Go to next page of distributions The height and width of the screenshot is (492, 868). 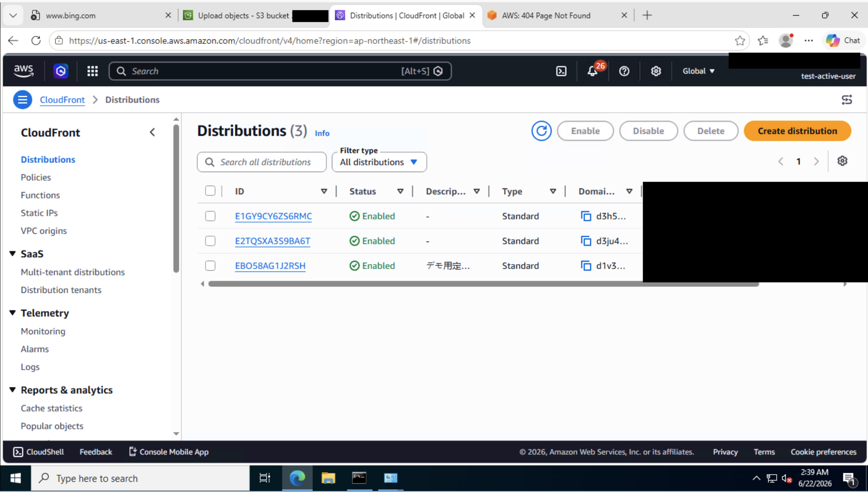coord(816,161)
